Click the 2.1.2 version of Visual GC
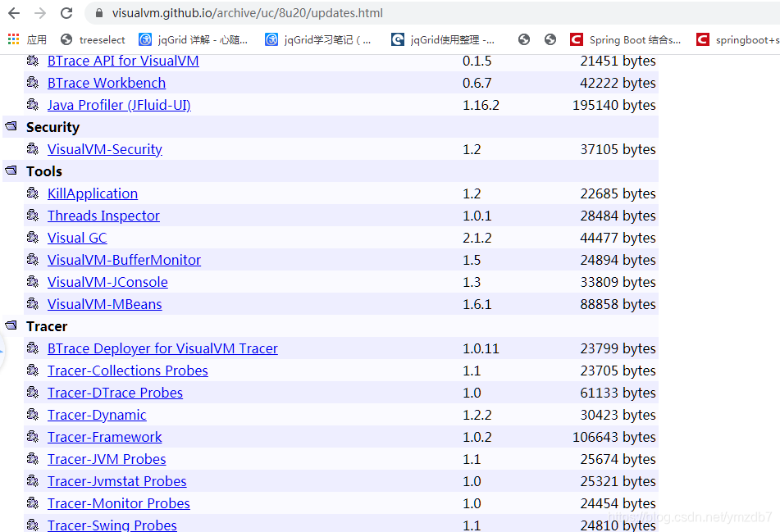Viewport: 780px width, 532px height. (477, 239)
